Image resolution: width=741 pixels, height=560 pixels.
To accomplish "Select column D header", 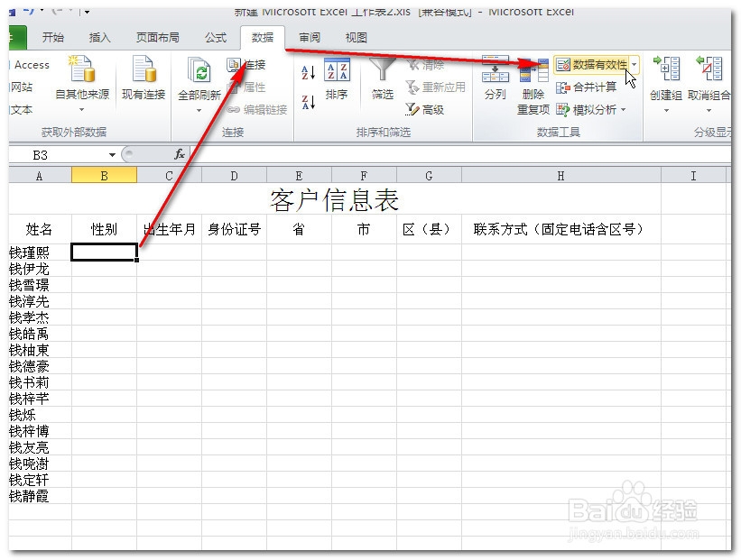I will 234,176.
